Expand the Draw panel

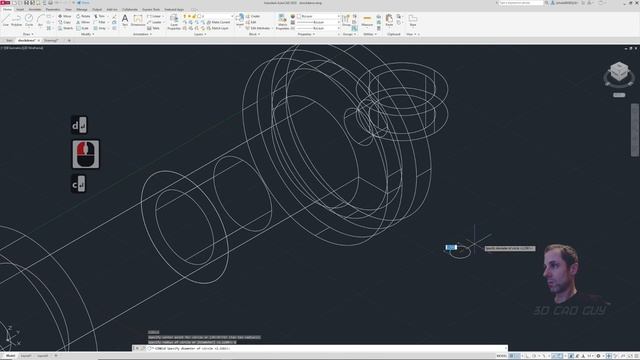pyautogui.click(x=28, y=34)
